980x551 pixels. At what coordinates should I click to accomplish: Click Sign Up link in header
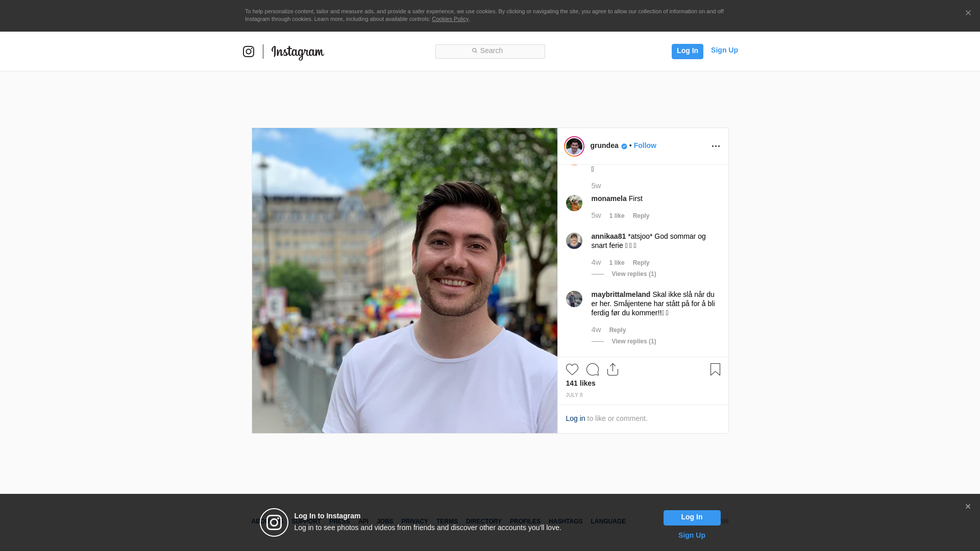click(724, 50)
